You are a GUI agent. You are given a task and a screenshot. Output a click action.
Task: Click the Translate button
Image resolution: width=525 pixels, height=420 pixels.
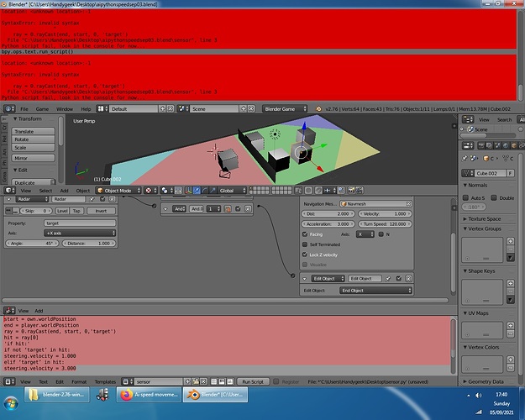(x=33, y=131)
